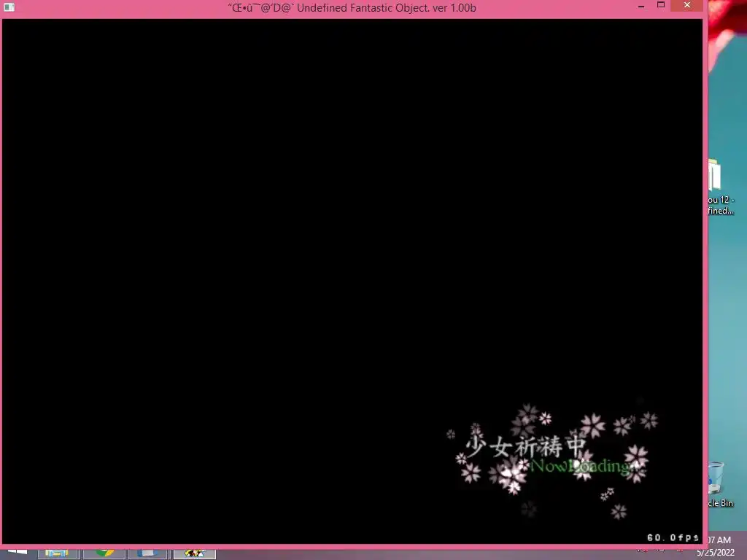Maximize the Undefined Fantastic Object window

pos(661,5)
